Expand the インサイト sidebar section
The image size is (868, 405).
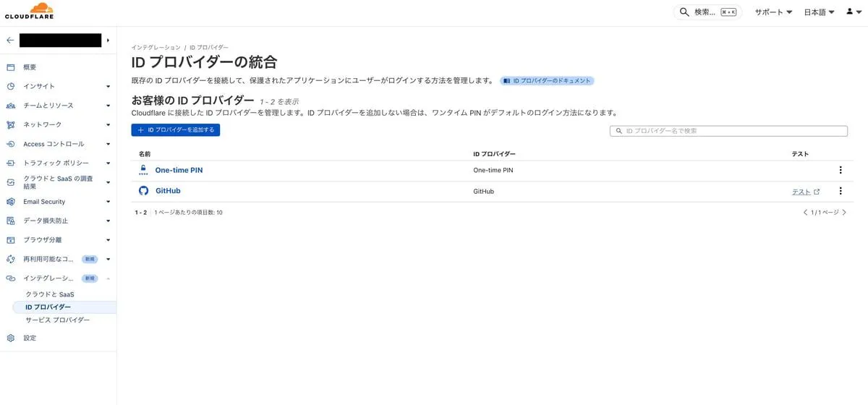pyautogui.click(x=58, y=86)
